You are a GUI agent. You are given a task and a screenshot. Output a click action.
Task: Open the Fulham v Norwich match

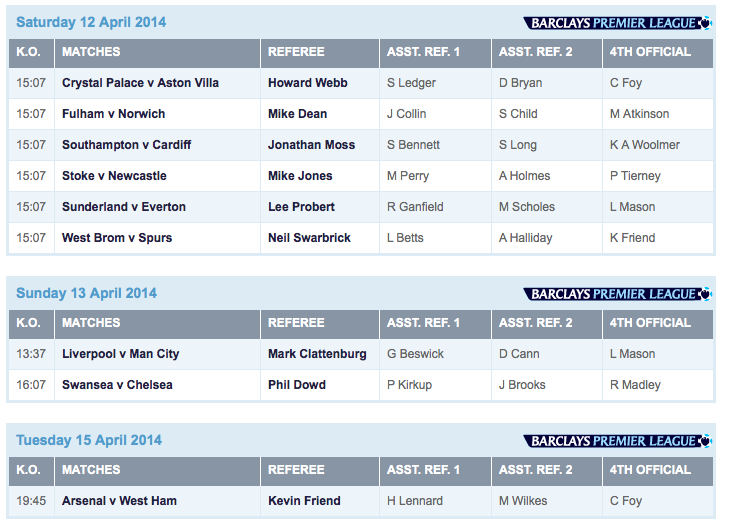tap(113, 114)
